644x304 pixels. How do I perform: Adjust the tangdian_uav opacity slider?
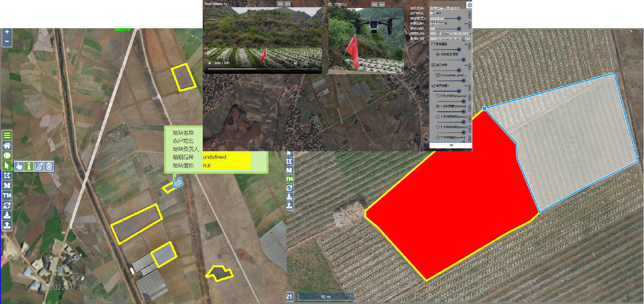(x=451, y=80)
